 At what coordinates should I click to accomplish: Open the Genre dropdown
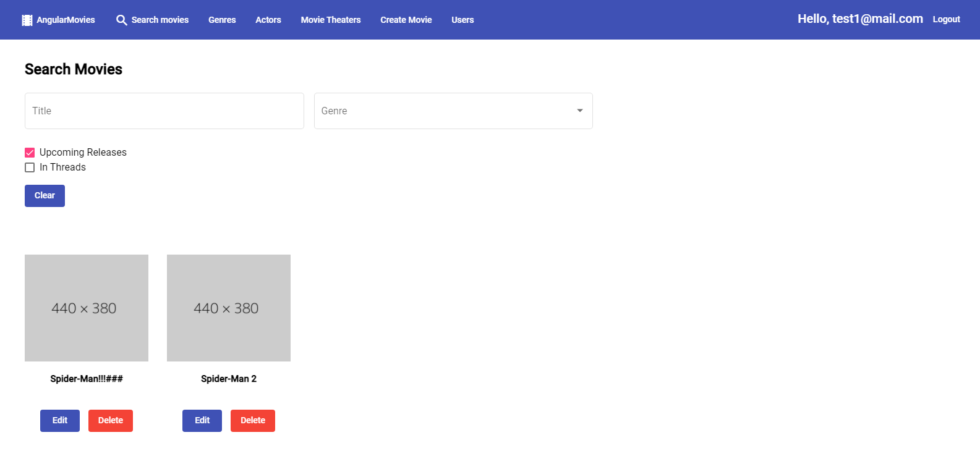(x=453, y=111)
